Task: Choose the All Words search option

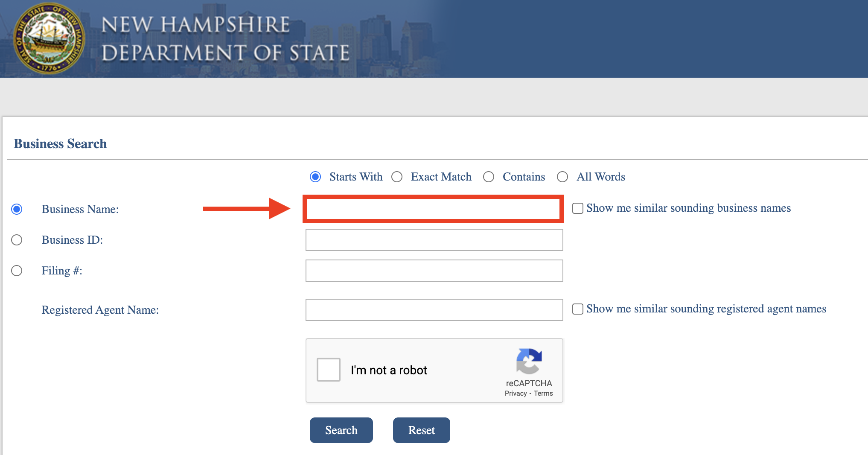Action: [x=562, y=177]
